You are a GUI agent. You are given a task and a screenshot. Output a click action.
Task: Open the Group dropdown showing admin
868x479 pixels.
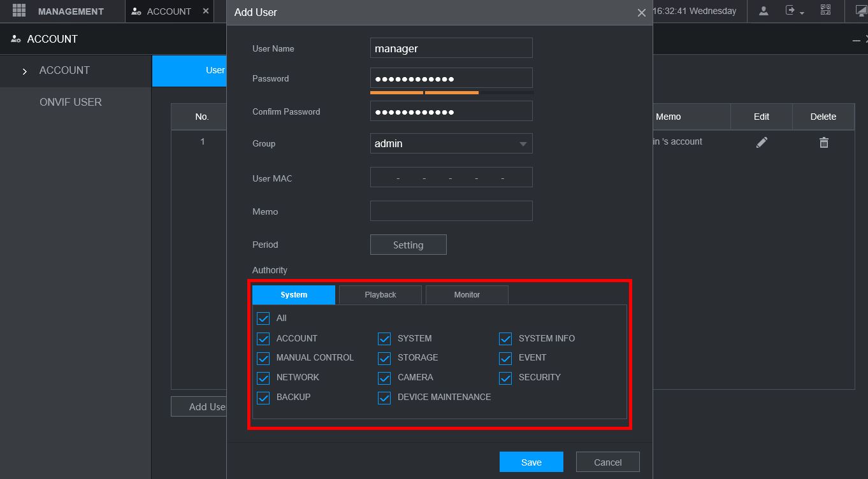(451, 143)
